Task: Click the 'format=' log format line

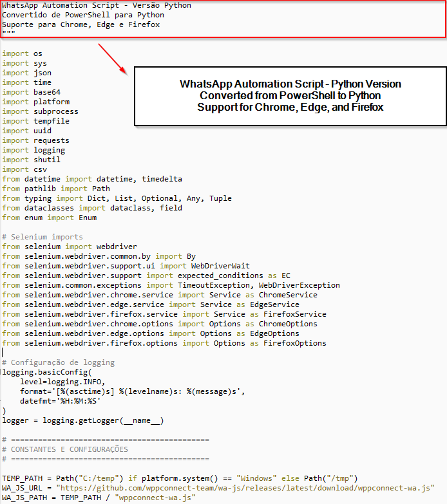Action: click(x=133, y=391)
